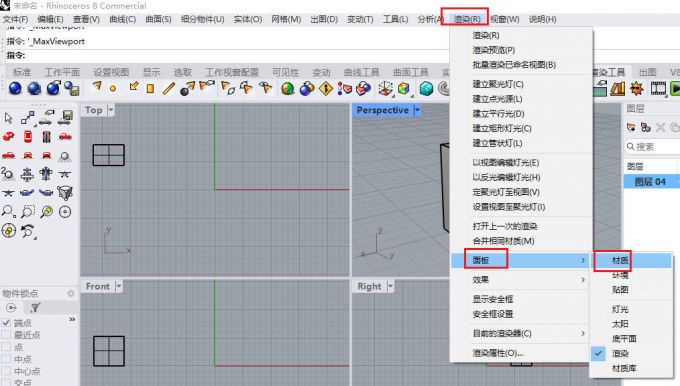
Task: Open the Perspective viewport dropdown arrow
Action: click(417, 111)
